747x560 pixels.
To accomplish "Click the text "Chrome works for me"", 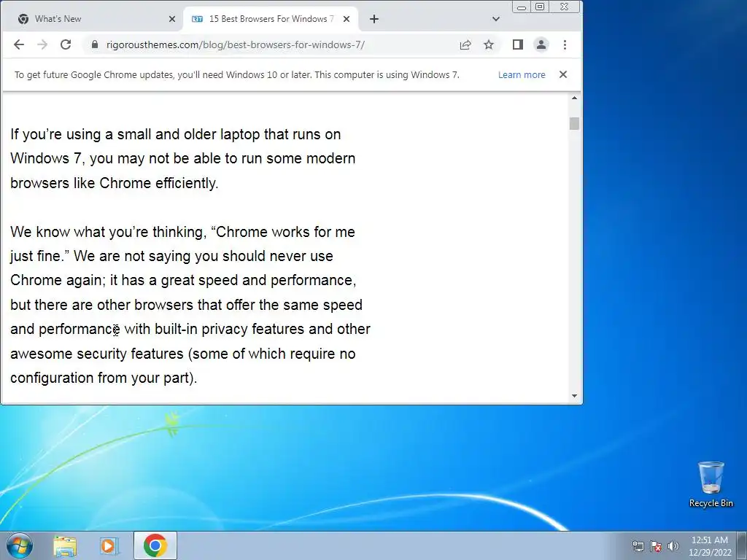I will pyautogui.click(x=285, y=232).
